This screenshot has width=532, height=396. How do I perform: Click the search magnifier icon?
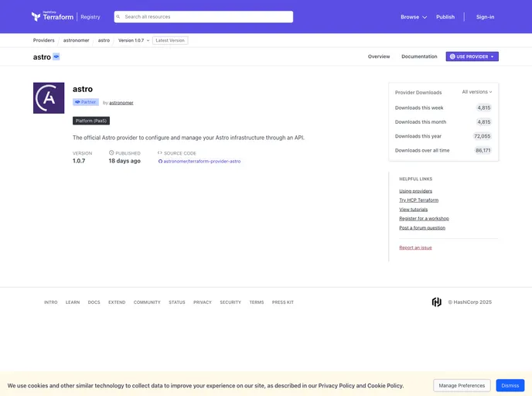[x=118, y=16]
